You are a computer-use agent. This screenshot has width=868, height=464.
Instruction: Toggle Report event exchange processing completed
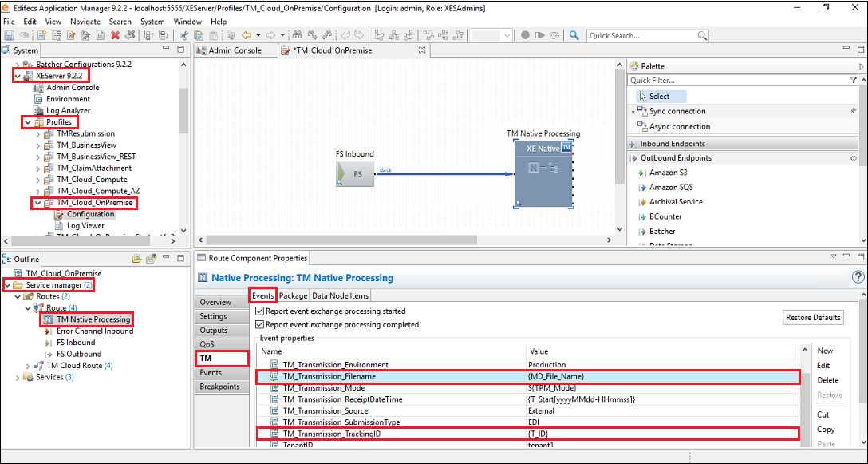click(259, 324)
